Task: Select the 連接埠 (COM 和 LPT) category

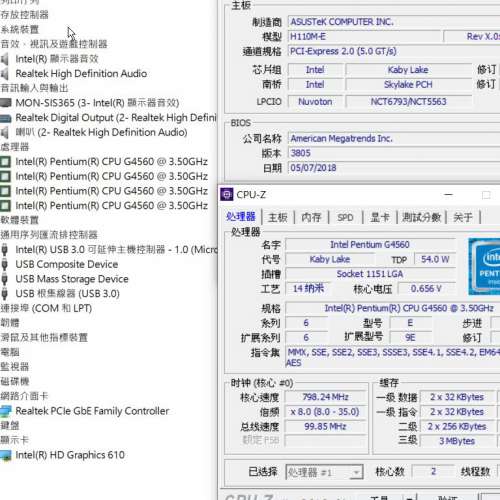Action: click(46, 308)
